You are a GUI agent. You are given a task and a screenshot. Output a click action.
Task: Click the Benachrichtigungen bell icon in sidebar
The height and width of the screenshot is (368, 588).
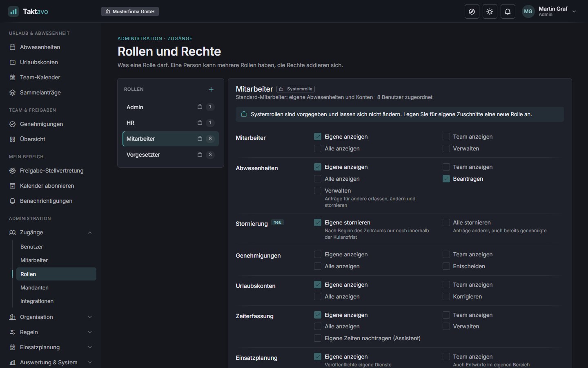13,201
